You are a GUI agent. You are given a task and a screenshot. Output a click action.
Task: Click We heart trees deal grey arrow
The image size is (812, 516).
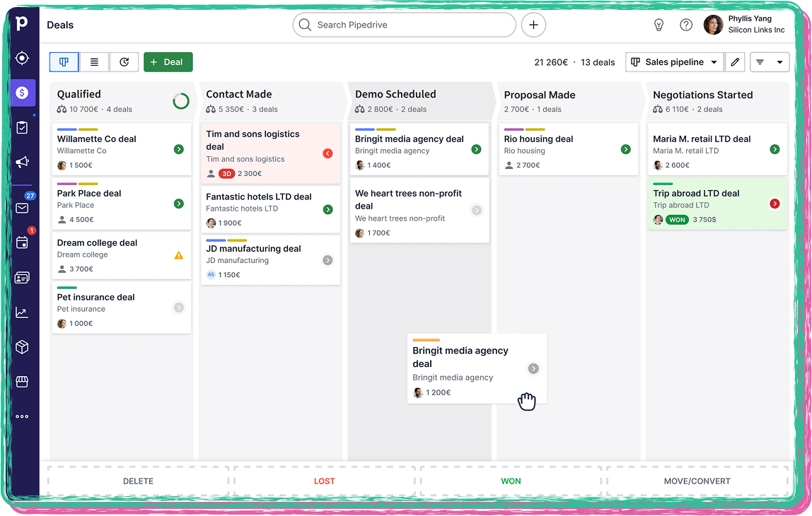477,210
